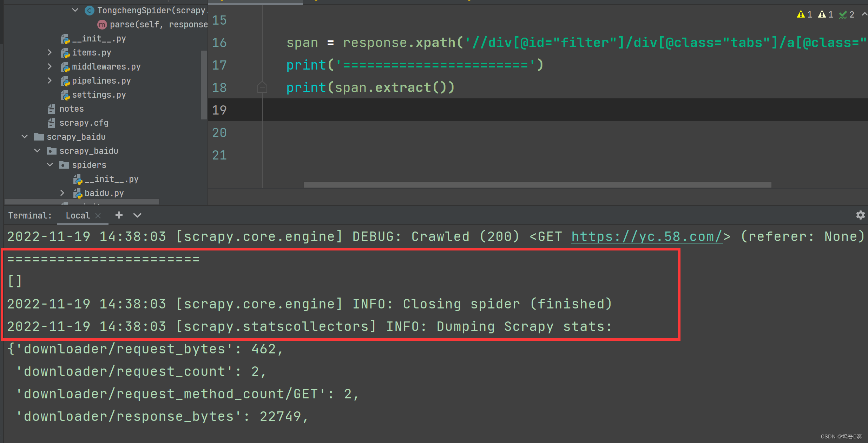Click the green typo check indicator
Screen dimensions: 868x443
843,14
